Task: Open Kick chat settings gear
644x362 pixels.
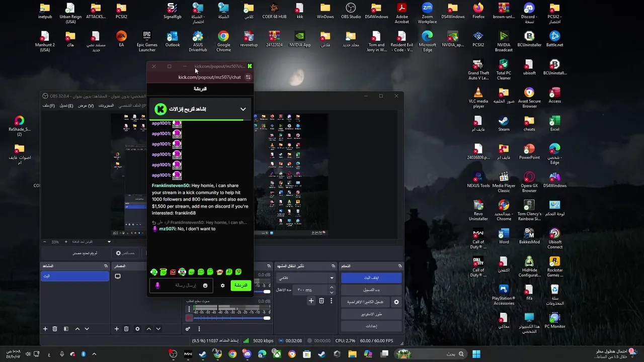Action: 222,286
